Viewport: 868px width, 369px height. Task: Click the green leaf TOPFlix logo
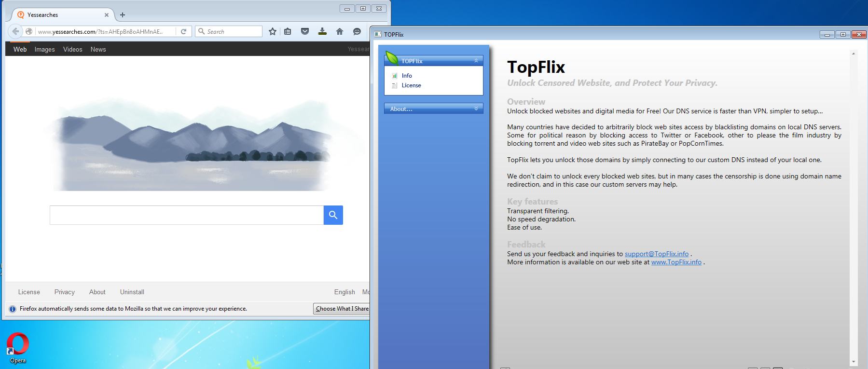tap(392, 58)
